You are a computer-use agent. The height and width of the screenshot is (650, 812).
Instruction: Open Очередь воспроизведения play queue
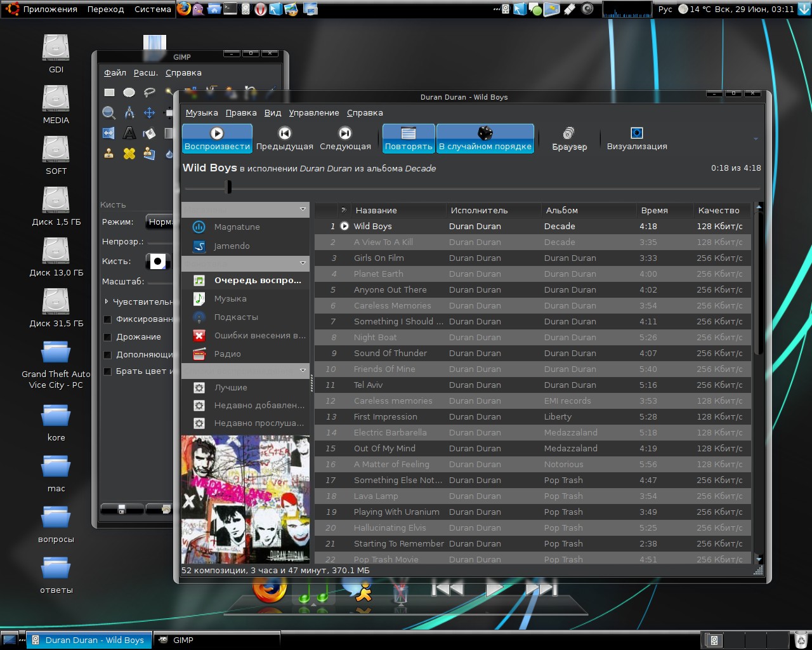point(246,280)
